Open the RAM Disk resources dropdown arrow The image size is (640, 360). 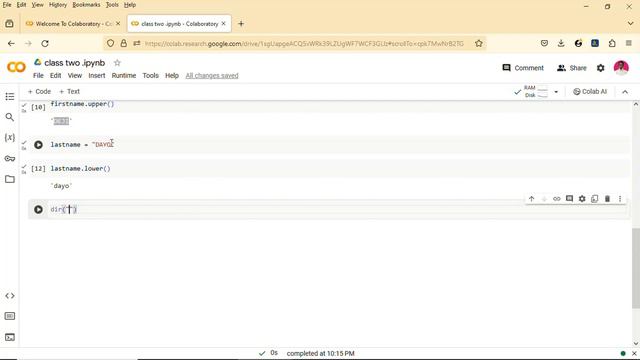click(556, 92)
